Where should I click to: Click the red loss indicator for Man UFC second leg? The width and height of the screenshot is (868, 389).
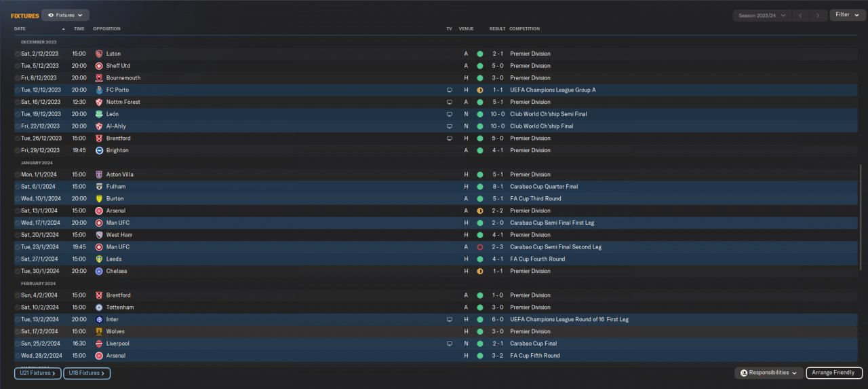click(479, 247)
